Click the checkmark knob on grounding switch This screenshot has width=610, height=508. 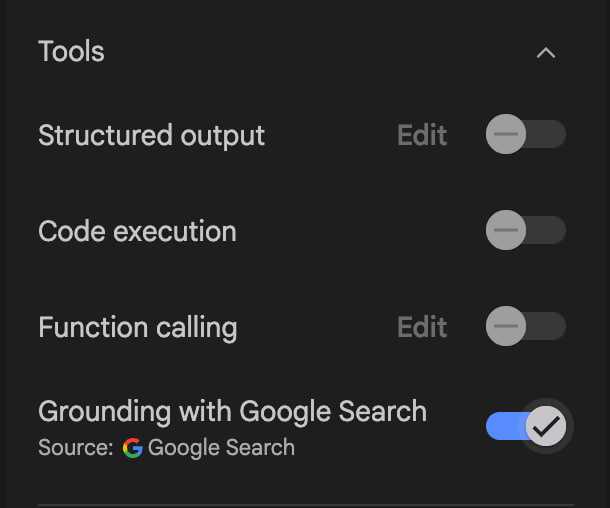546,426
